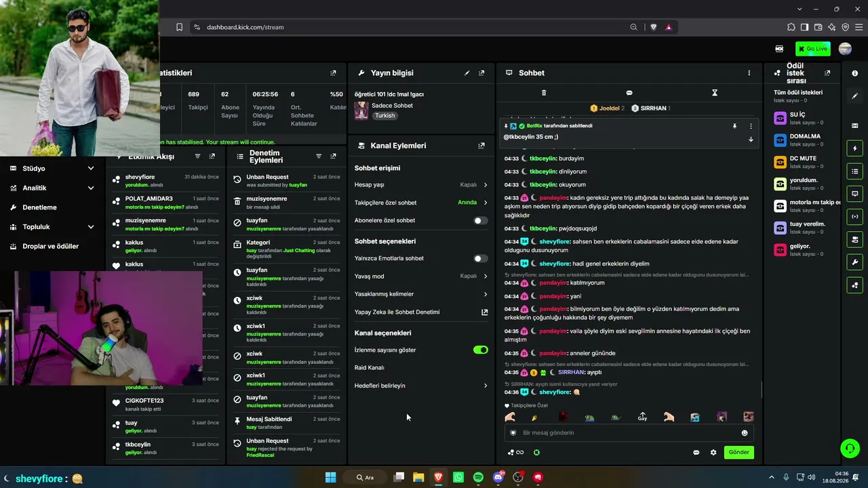Click the SIRRHAN username in chat

[x=570, y=372]
